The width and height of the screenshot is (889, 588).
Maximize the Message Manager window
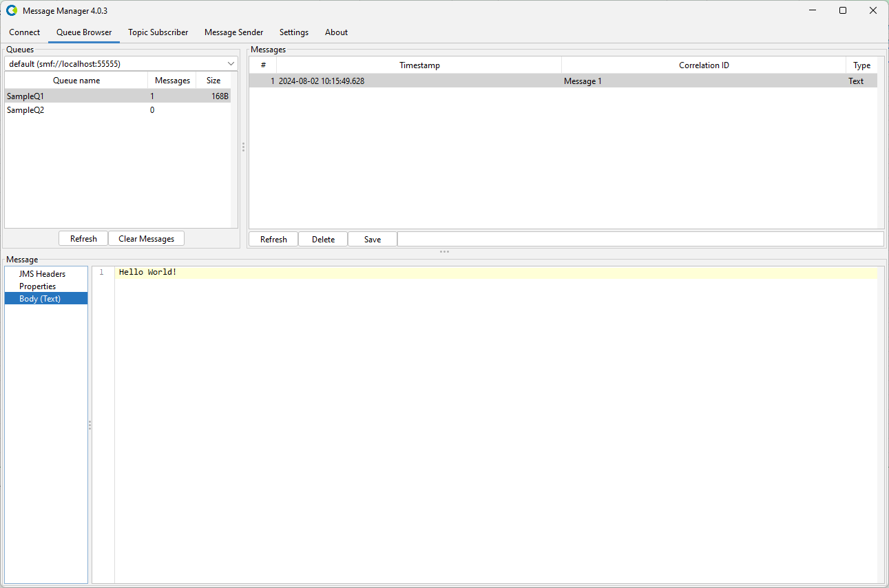click(843, 10)
